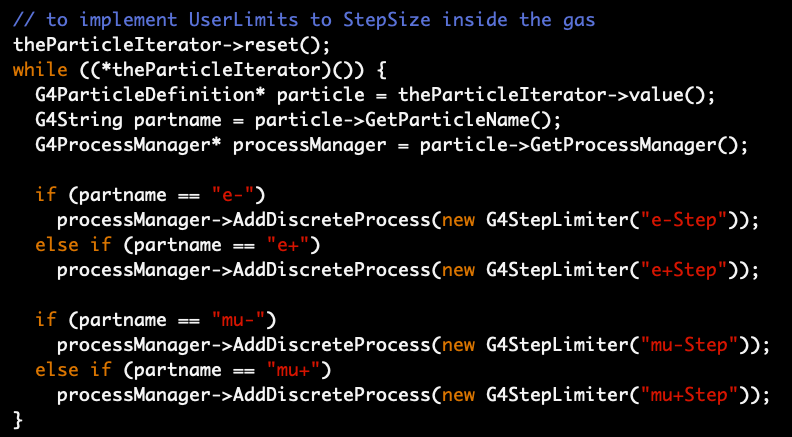Click 'else if' before the "mu+" check
Image resolution: width=792 pixels, height=437 pixels.
[73, 370]
